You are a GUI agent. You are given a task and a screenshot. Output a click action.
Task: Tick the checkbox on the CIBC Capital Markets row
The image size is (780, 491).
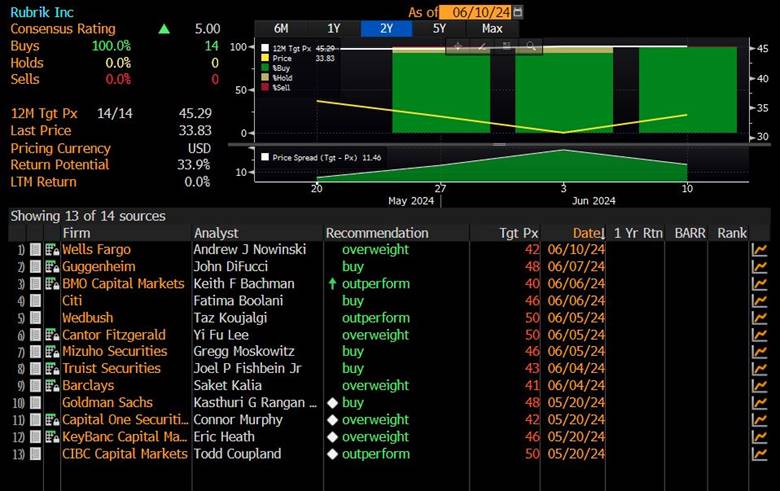(35, 454)
